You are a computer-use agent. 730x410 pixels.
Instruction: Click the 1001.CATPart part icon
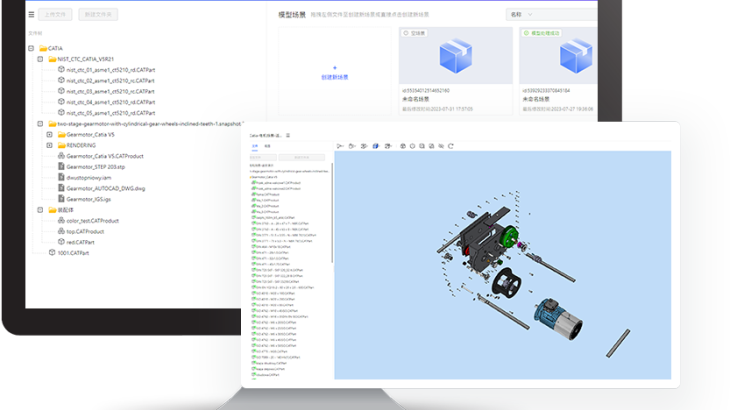(52, 252)
